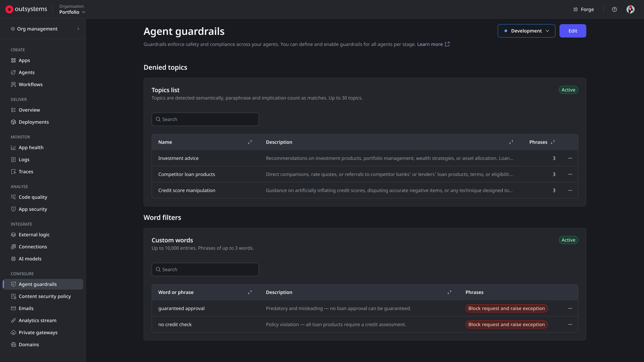
Task: Sort topics list by Phrases count
Action: pos(553,142)
